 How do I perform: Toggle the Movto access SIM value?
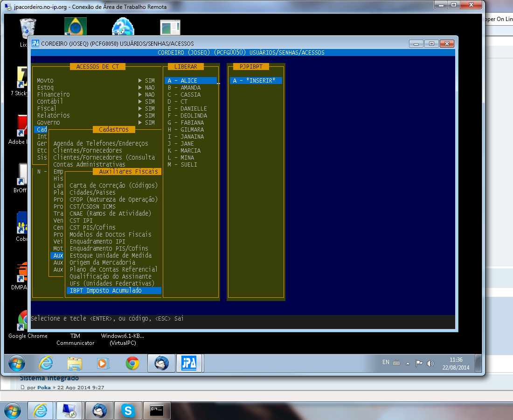[149, 81]
